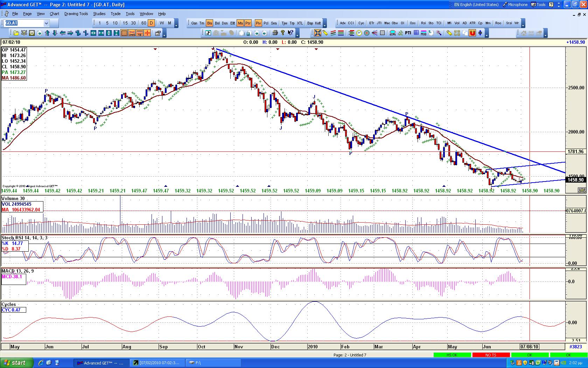Toggle the Bia study button
The image size is (588, 368).
tap(209, 23)
